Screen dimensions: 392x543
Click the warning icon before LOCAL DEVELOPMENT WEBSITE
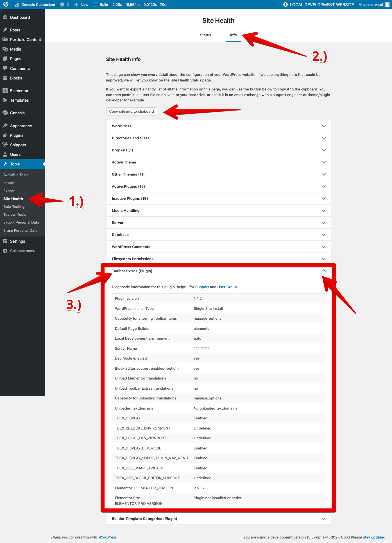click(x=285, y=4)
